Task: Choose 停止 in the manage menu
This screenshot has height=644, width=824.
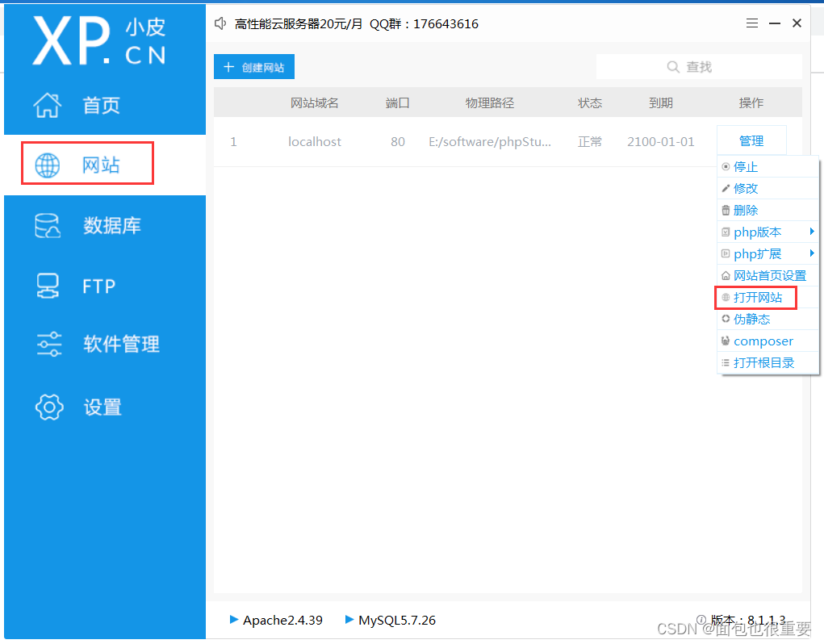Action: (745, 167)
